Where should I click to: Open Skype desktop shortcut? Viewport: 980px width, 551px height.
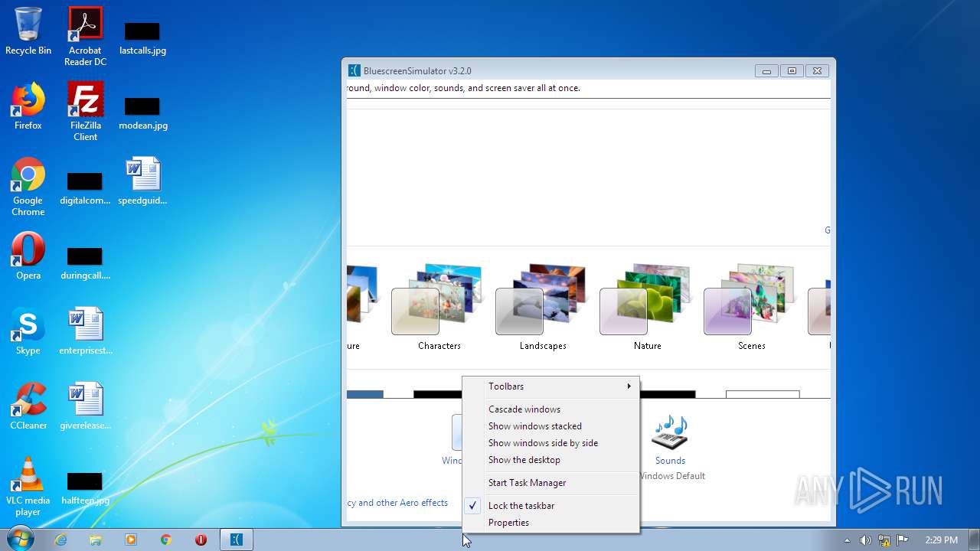click(28, 331)
